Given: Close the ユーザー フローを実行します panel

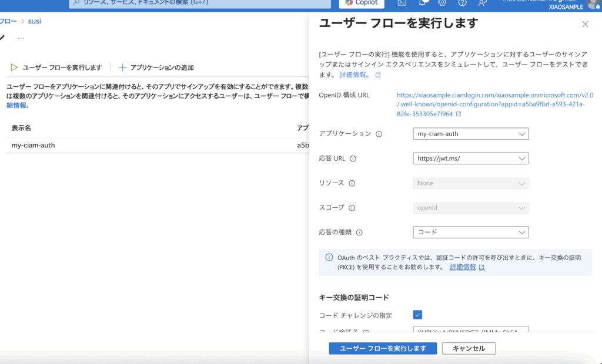Looking at the screenshot, I should pyautogui.click(x=585, y=24).
